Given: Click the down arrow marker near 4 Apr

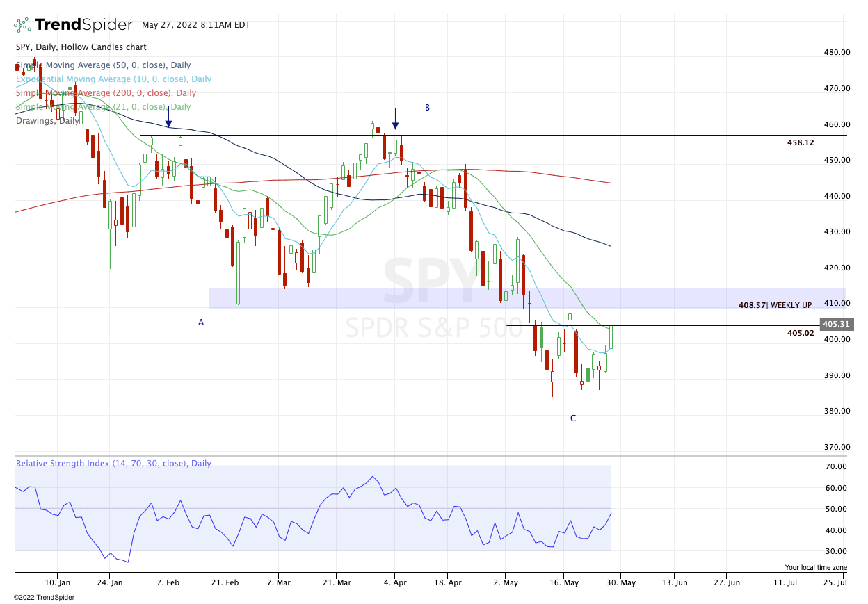Looking at the screenshot, I should pos(395,118).
